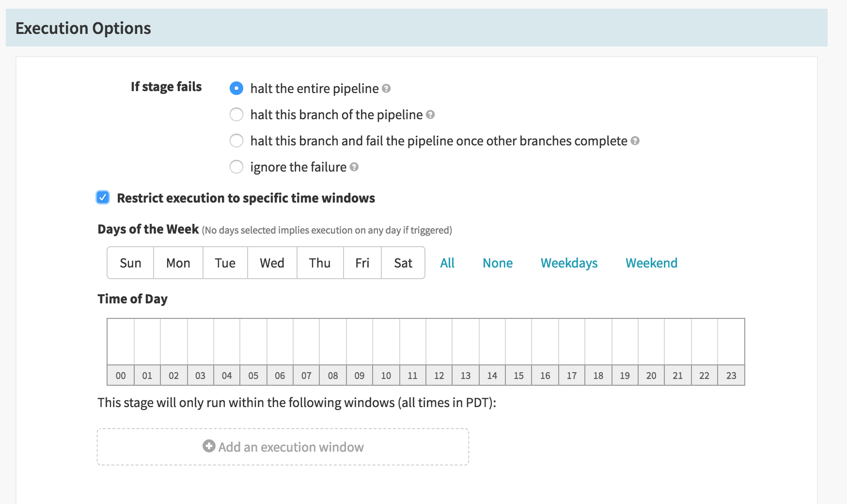Screen dimensions: 847x504
Task: Click help icon next to halt this branch of the pipeline
Action: [430, 114]
